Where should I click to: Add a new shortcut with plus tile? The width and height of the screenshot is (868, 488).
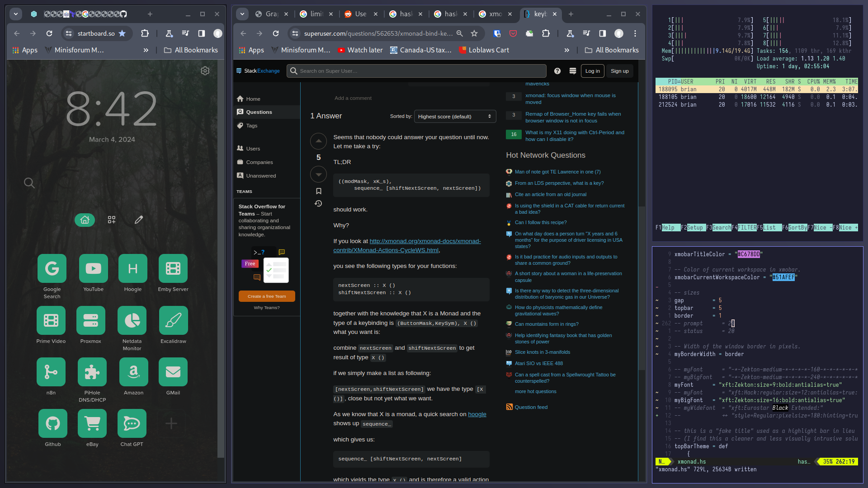171,424
